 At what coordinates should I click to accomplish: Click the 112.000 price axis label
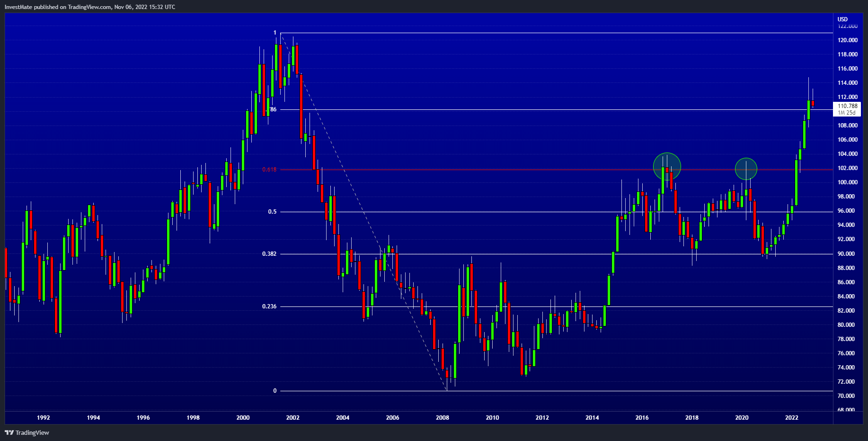point(847,97)
